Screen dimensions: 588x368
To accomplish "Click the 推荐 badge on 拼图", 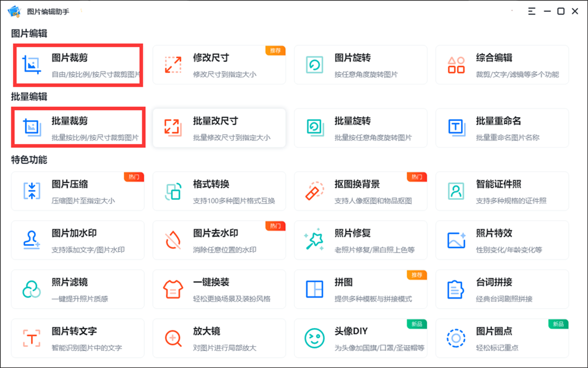I will pyautogui.click(x=417, y=275).
